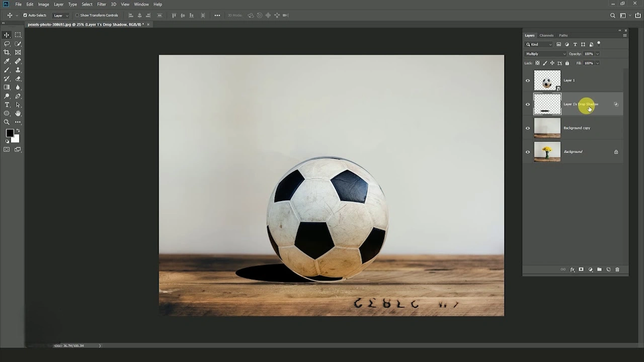Hide the Background copy layer
This screenshot has width=644, height=362.
pos(527,128)
